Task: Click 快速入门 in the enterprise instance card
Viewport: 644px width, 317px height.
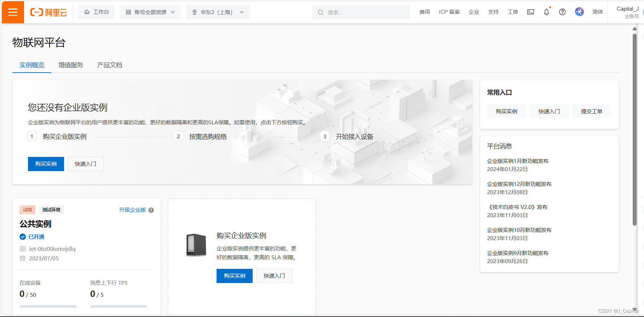Action: [x=274, y=276]
